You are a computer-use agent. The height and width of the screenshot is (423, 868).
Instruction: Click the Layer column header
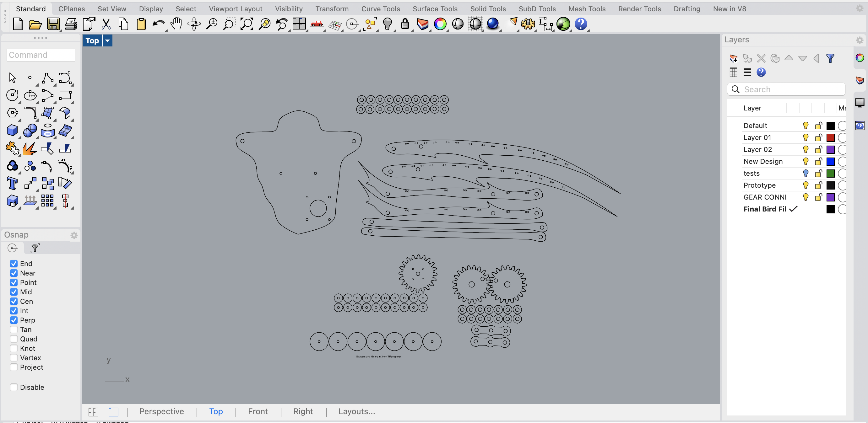pos(752,108)
